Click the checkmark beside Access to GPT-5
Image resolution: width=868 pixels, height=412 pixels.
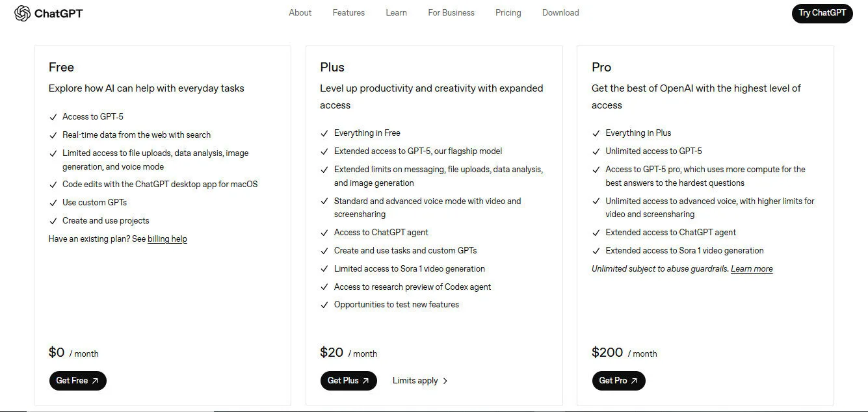pos(53,116)
